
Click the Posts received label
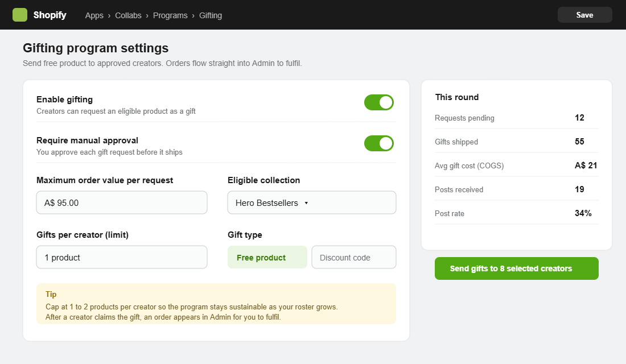[x=459, y=189]
